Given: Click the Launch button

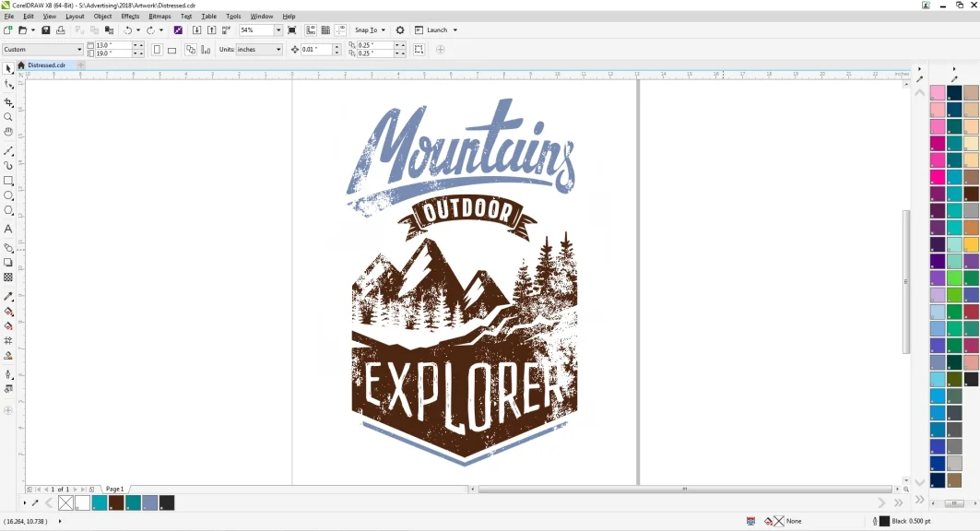Looking at the screenshot, I should tap(431, 30).
